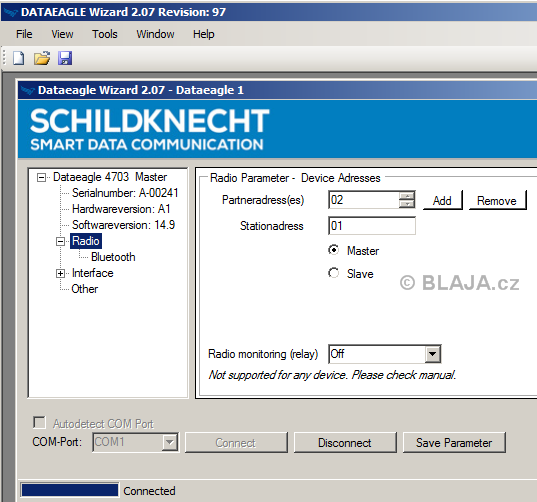
Task: Click the Open folder toolbar icon
Action: pos(42,58)
